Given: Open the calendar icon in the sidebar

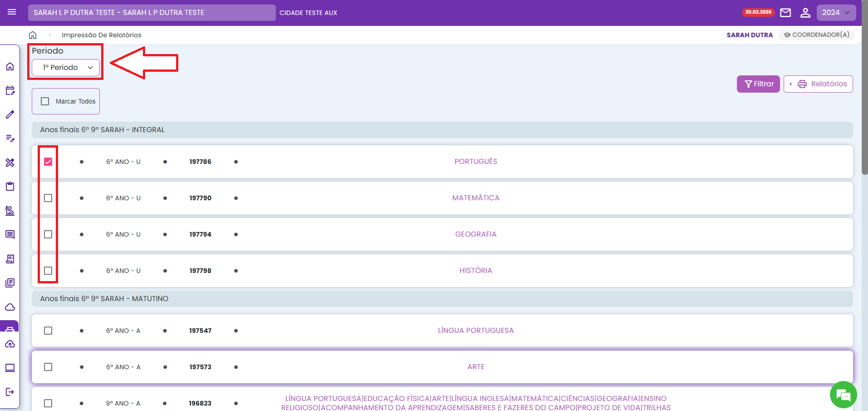Looking at the screenshot, I should pos(10,90).
